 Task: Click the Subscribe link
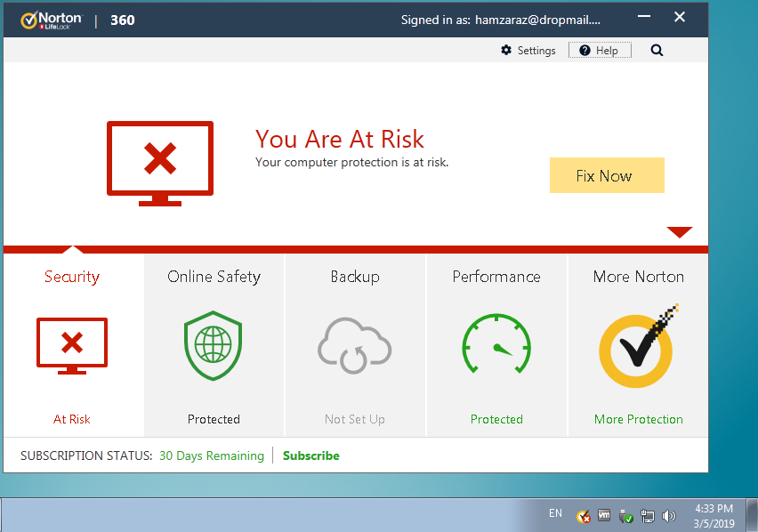click(310, 455)
